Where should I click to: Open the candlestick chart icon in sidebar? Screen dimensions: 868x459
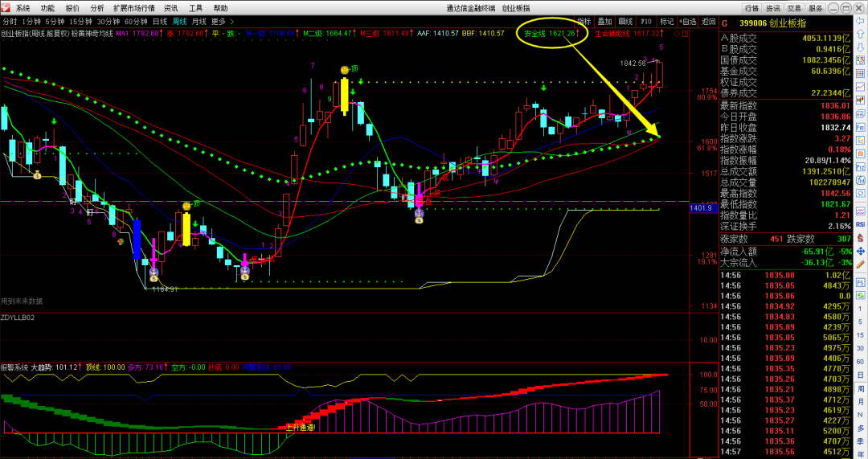pos(861,100)
